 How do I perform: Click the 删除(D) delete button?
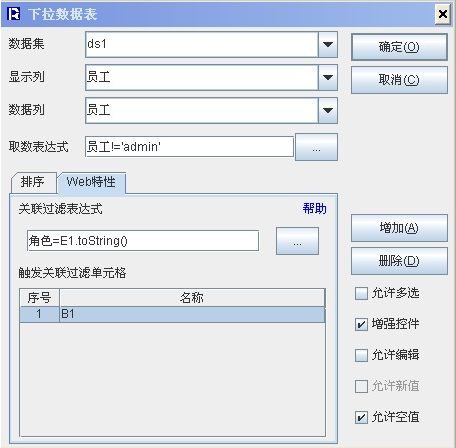[x=399, y=261]
